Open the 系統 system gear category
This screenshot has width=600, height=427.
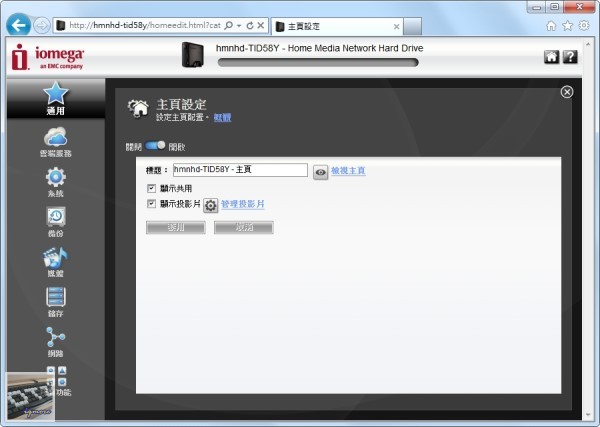(56, 182)
